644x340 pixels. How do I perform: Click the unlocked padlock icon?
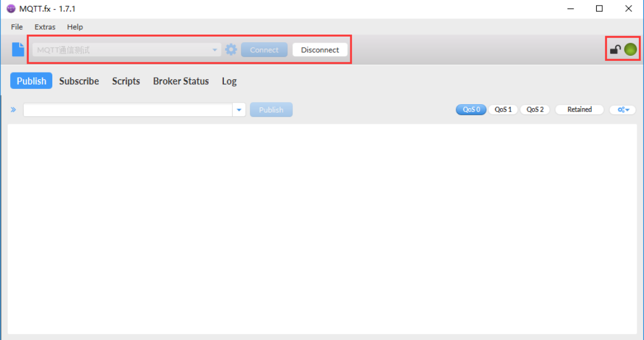[x=615, y=50]
